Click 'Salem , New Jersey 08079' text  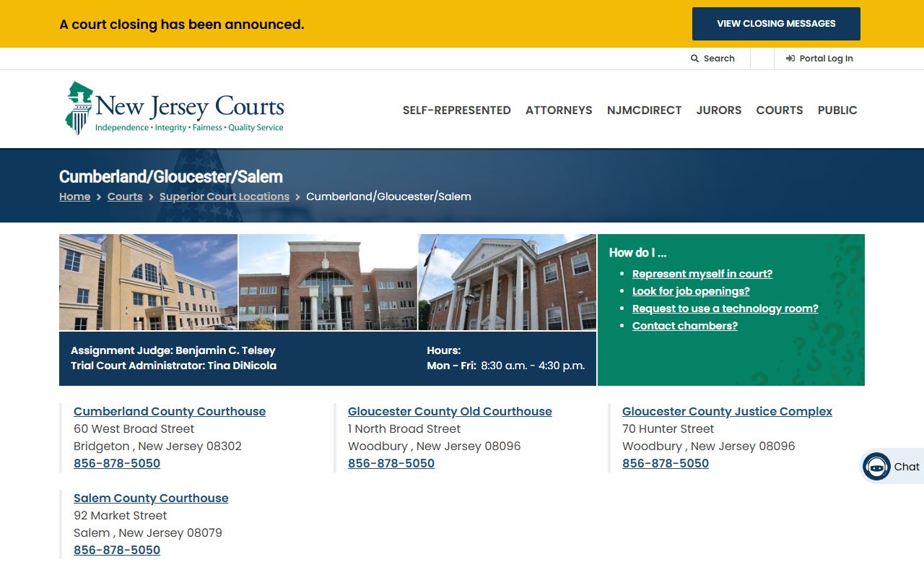tap(148, 532)
